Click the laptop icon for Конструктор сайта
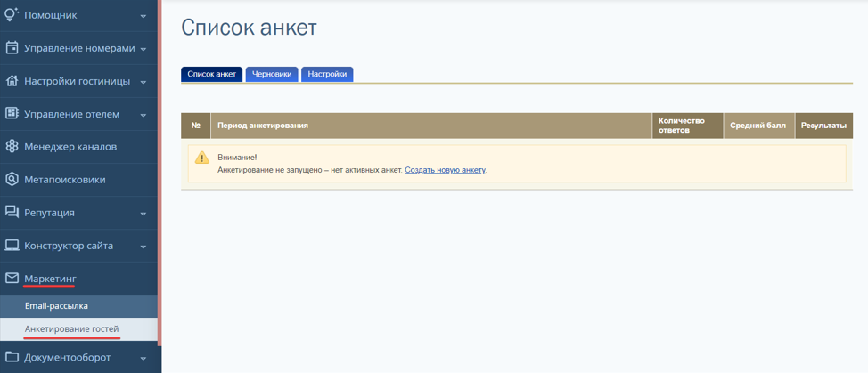 pos(12,246)
